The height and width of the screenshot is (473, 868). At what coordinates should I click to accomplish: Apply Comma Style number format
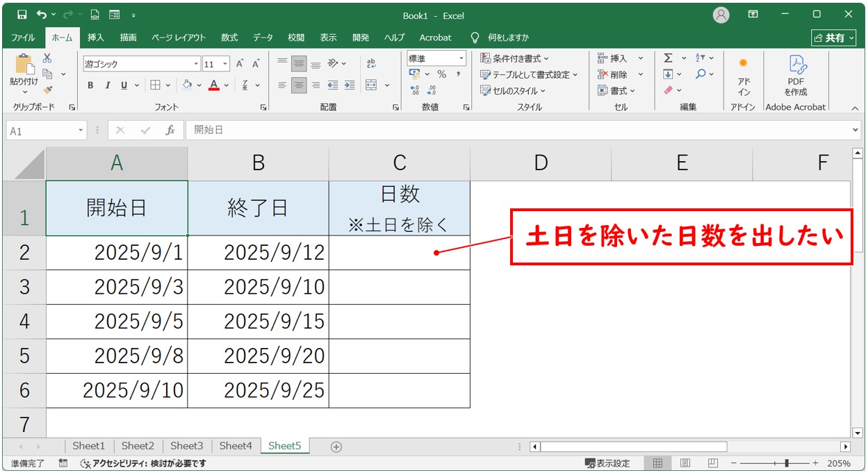click(x=459, y=74)
